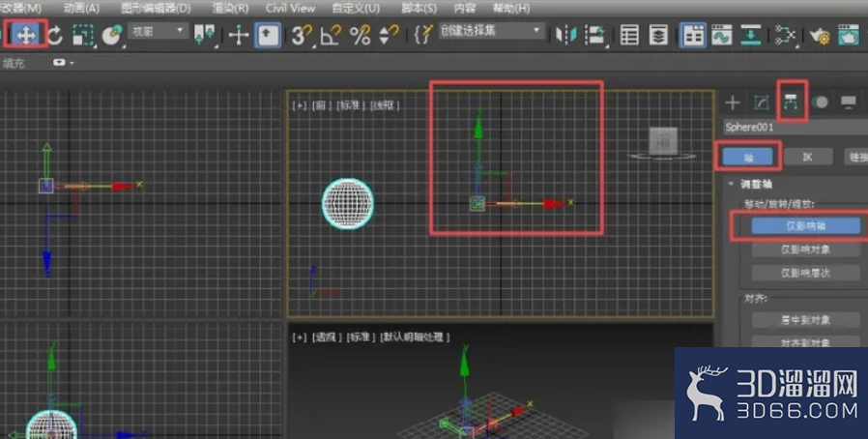This screenshot has height=439, width=868.
Task: Click the Mirror tool icon
Action: [565, 36]
